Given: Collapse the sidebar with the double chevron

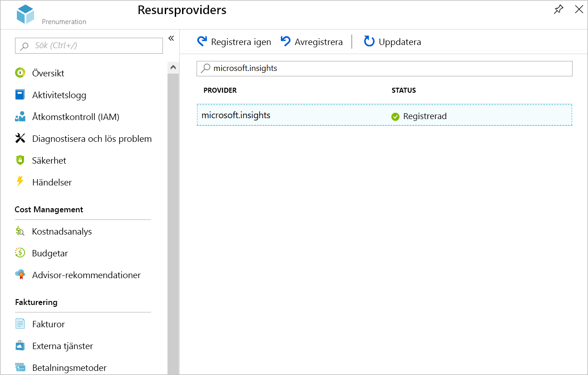Looking at the screenshot, I should 171,38.
